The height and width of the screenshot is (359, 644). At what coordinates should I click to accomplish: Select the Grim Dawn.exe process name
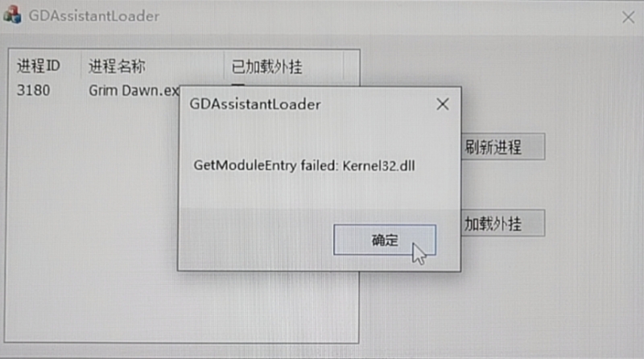pos(134,90)
